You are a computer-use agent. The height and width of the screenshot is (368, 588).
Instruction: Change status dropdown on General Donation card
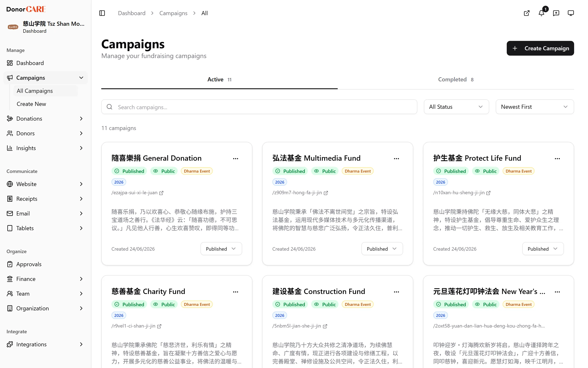coord(221,249)
